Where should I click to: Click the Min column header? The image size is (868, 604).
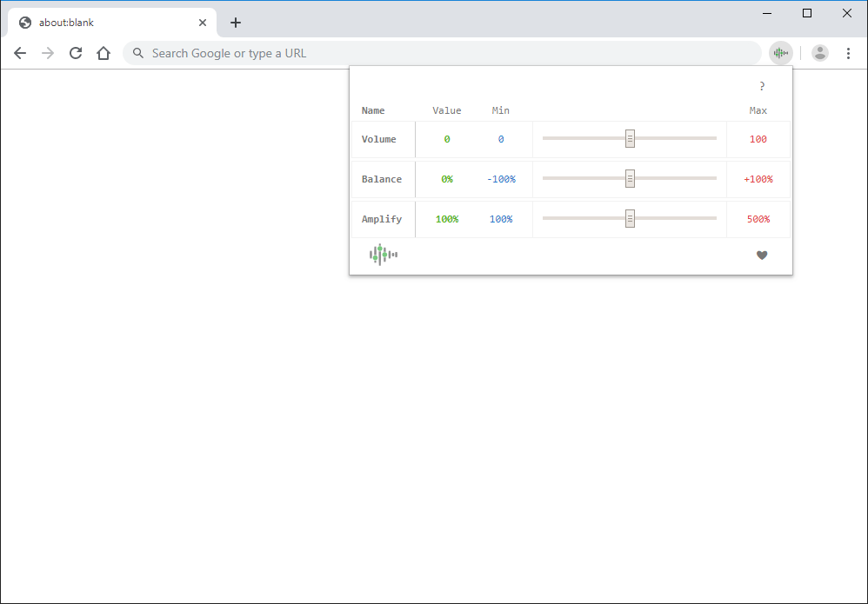(x=501, y=110)
